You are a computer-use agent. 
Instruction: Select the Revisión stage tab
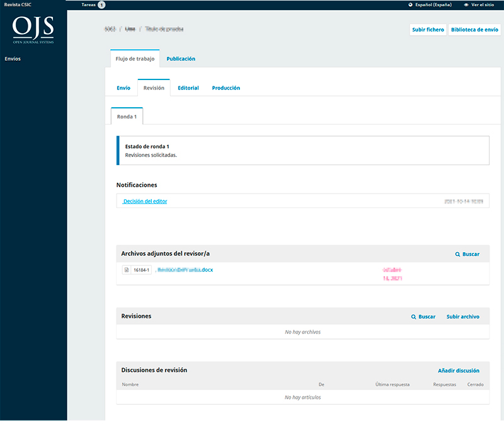[x=154, y=88]
